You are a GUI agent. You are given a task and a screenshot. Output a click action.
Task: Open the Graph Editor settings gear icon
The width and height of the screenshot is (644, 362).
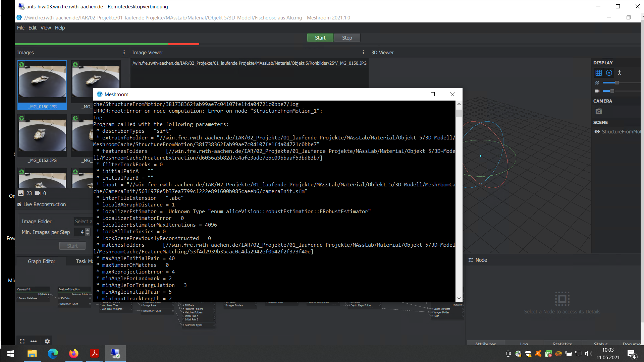(x=47, y=341)
